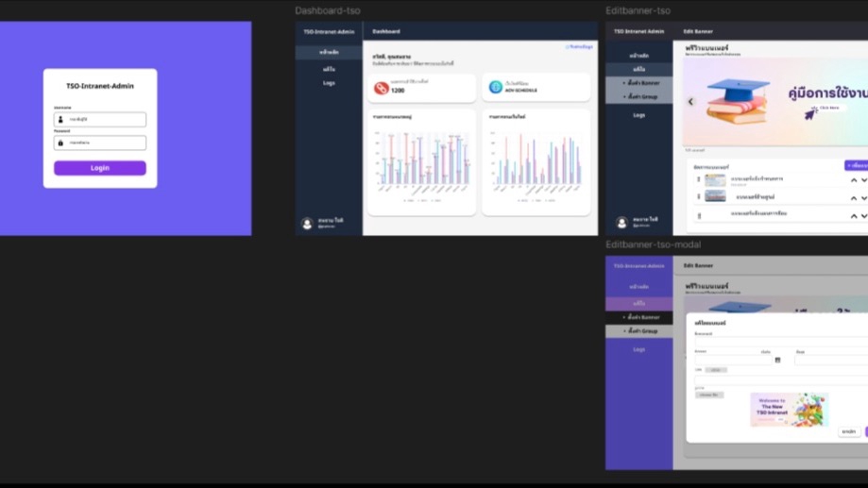The image size is (868, 488).
Task: Click the drag handle of the first banner row
Action: pyautogui.click(x=699, y=179)
